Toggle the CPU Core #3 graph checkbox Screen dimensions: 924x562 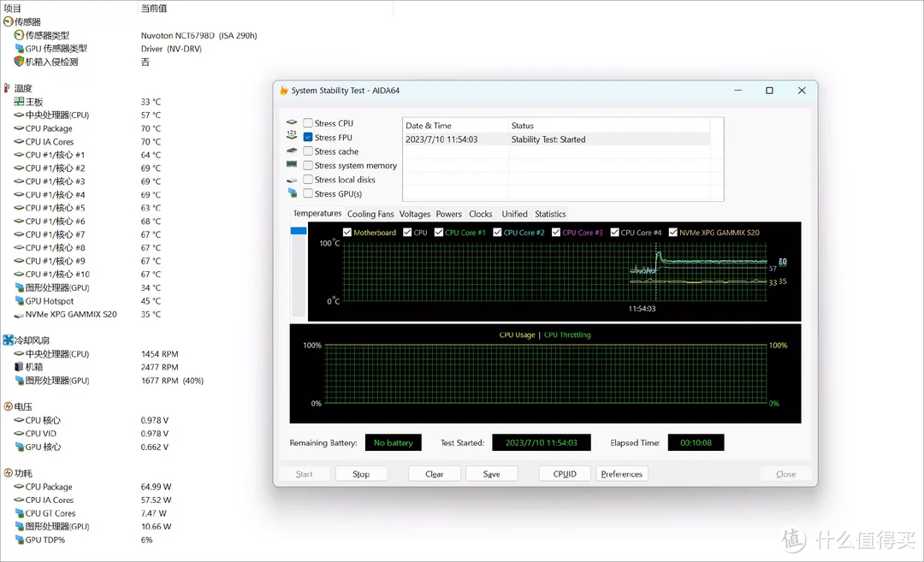[556, 232]
